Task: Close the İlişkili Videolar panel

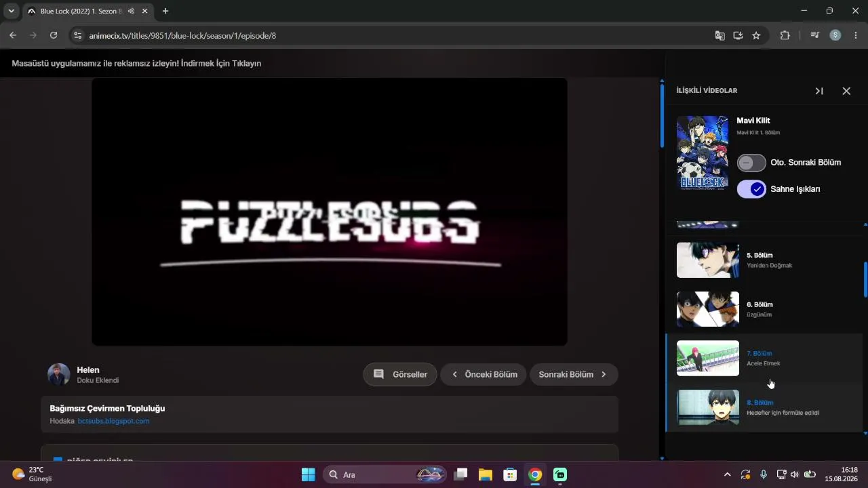Action: pos(846,91)
